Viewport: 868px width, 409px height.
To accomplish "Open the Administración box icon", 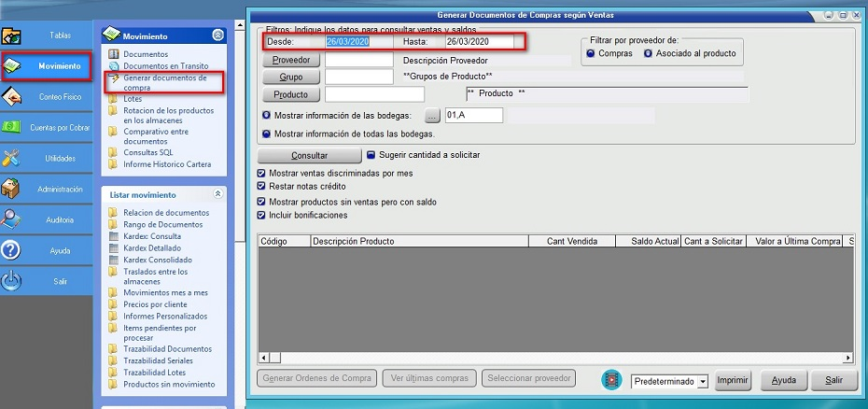I will pyautogui.click(x=12, y=189).
